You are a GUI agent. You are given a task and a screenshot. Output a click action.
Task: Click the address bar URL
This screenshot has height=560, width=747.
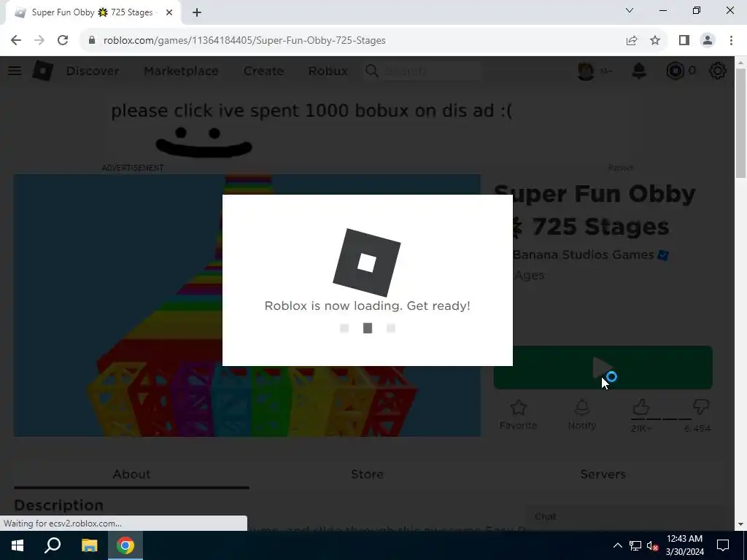click(244, 41)
